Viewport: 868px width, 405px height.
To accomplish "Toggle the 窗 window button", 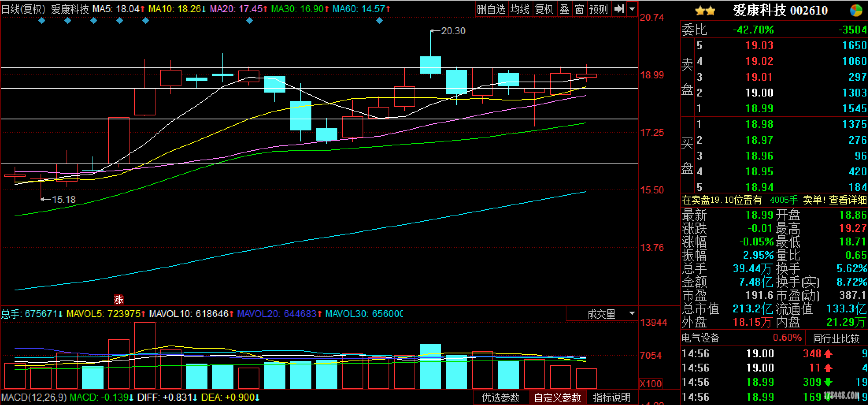I will pyautogui.click(x=579, y=9).
